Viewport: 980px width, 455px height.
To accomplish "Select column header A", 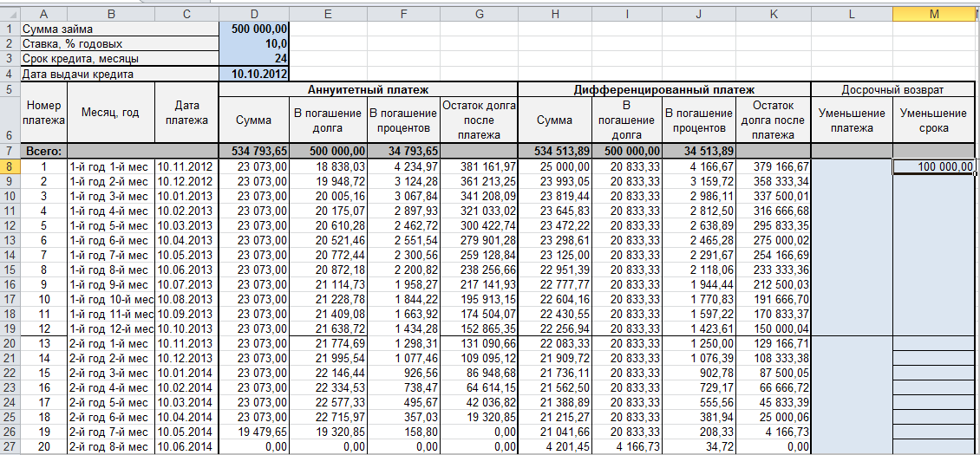I will (x=43, y=15).
